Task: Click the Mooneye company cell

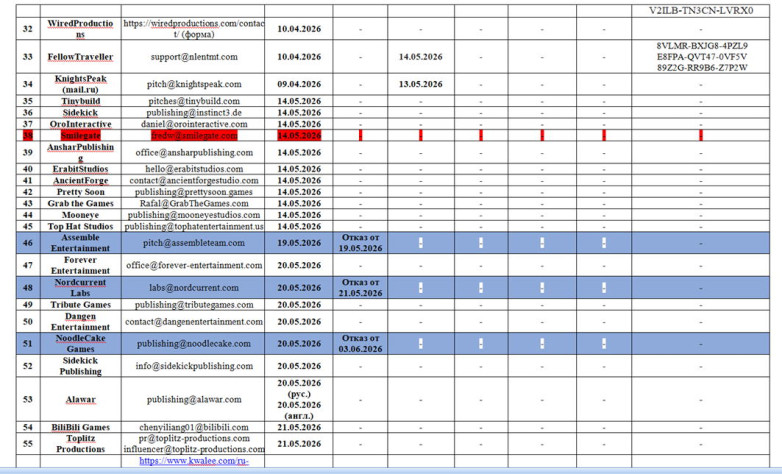Action: pos(80,215)
